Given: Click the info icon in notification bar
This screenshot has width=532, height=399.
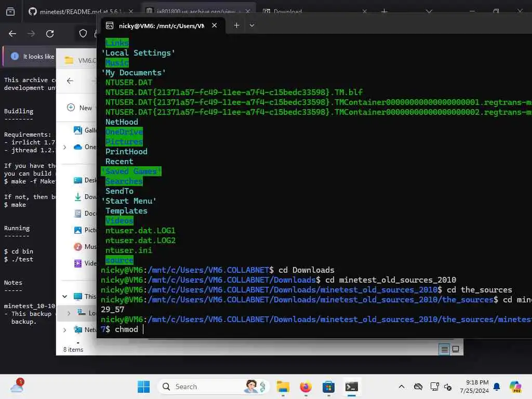Looking at the screenshot, I should coord(15,56).
